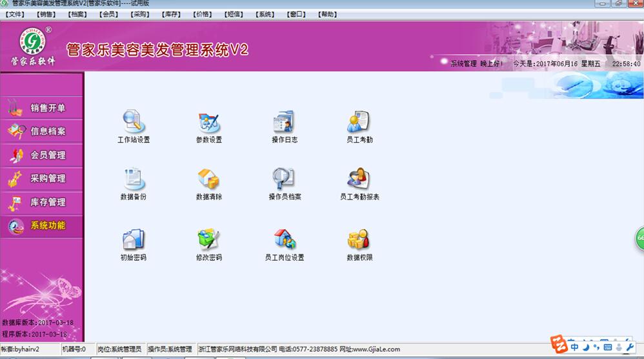Click the wrench icon in the input method toolbar
This screenshot has width=644, height=359.
point(630,347)
